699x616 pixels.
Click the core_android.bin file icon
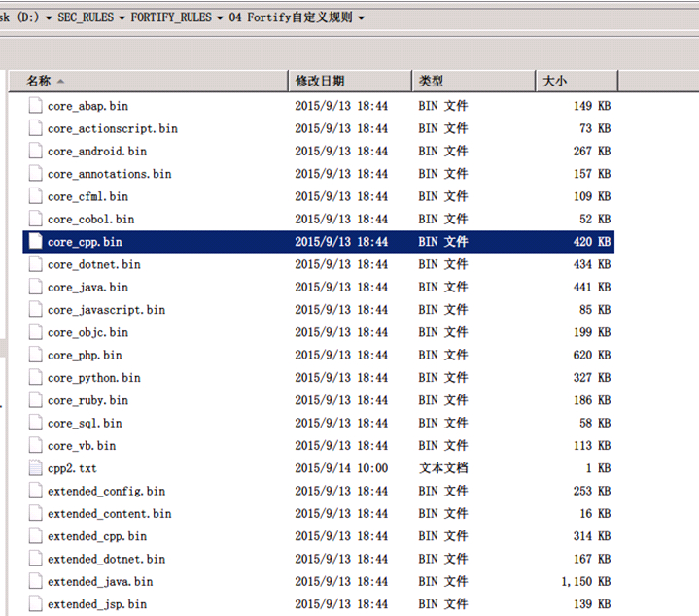tap(36, 151)
